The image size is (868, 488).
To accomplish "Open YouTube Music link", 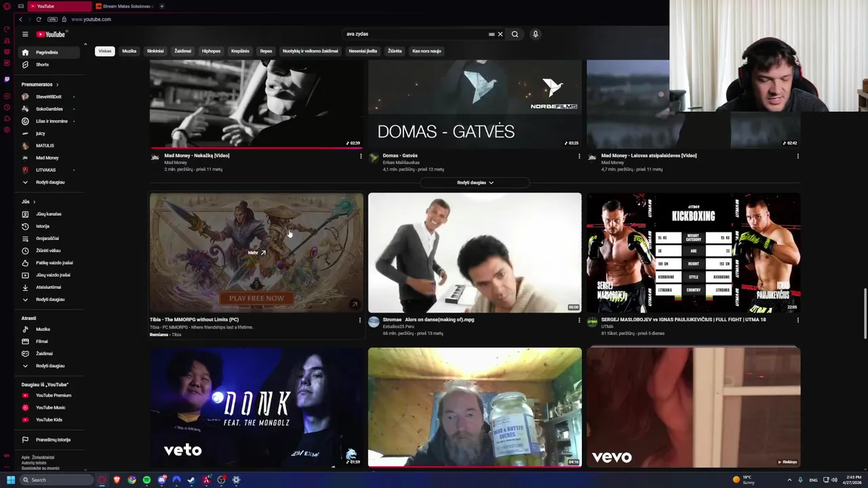I will click(x=49, y=407).
